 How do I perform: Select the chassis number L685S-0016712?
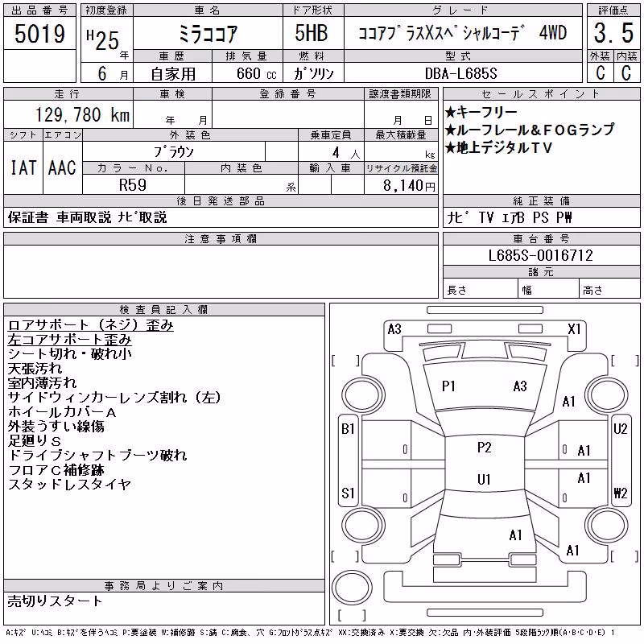tap(541, 255)
